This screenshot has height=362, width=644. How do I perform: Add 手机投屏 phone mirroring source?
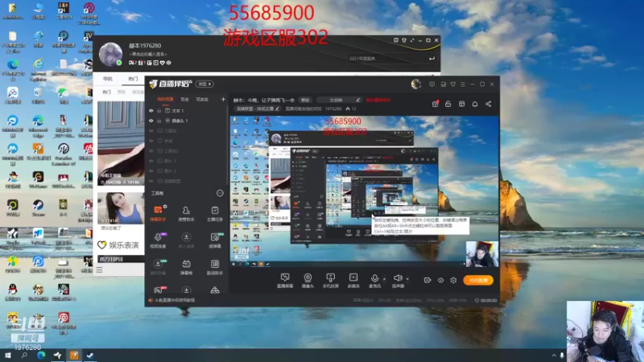pyautogui.click(x=330, y=280)
